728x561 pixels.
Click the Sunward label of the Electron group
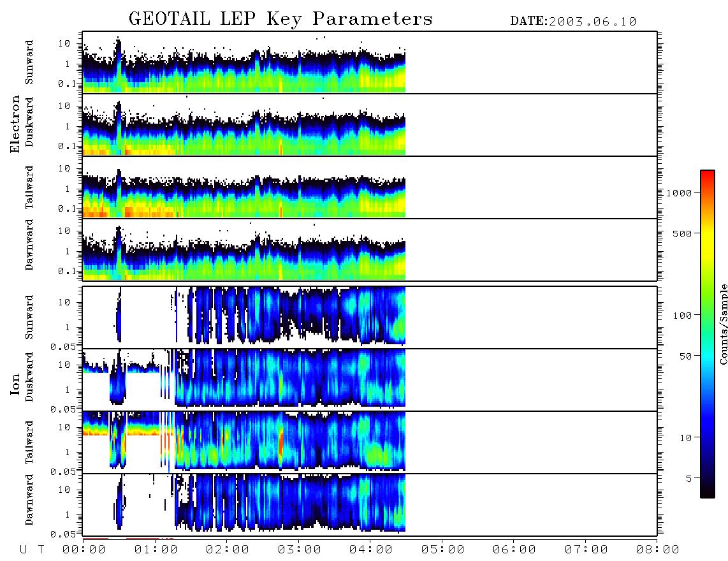click(x=29, y=62)
